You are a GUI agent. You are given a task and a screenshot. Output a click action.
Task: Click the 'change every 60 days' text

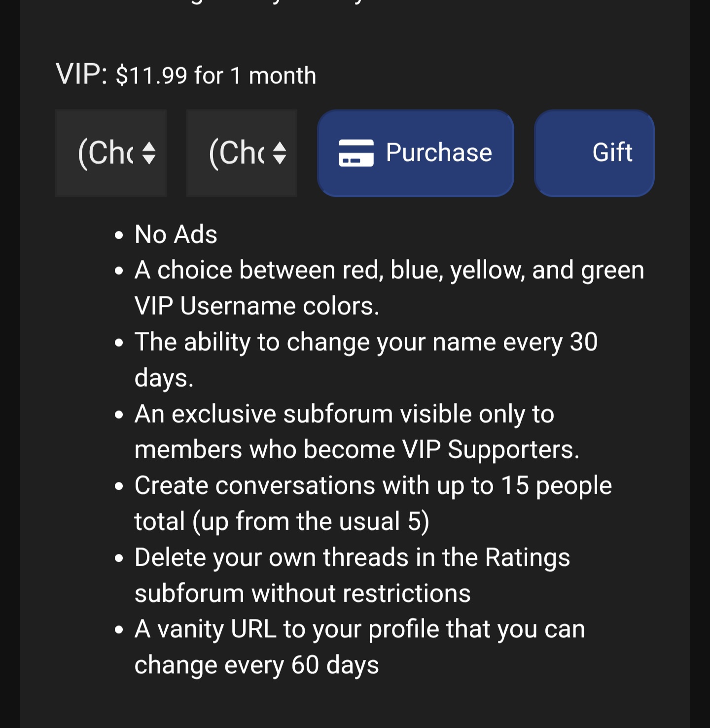(x=256, y=665)
